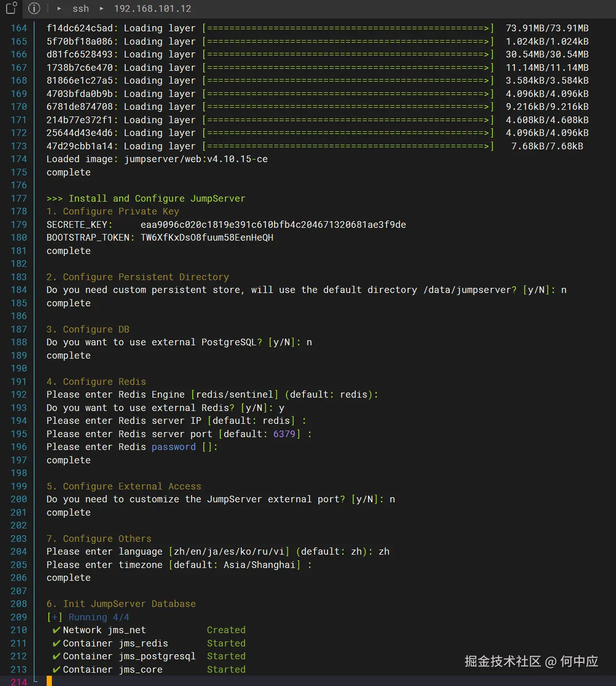Click line number 177 in the gutter

coord(19,199)
